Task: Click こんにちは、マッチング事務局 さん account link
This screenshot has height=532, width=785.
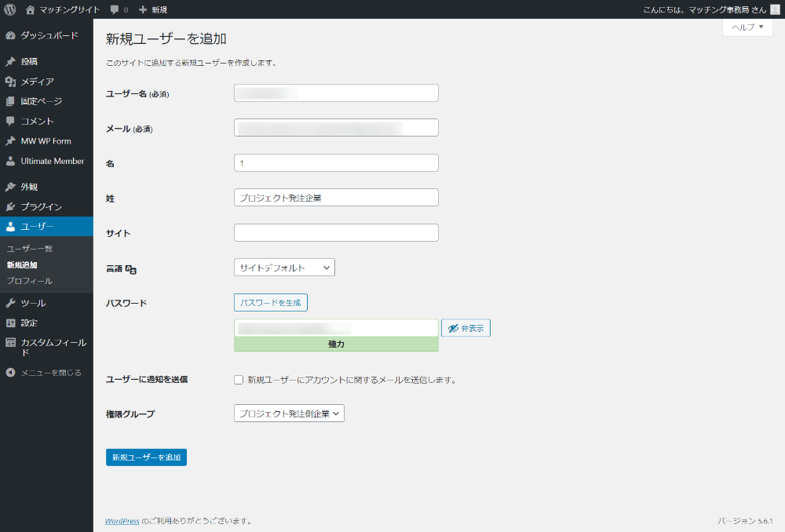Action: (705, 9)
